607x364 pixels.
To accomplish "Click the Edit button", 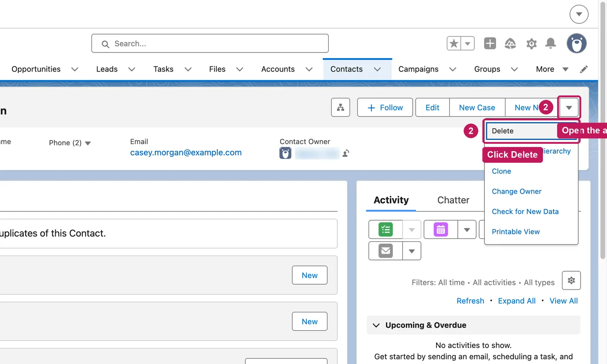I will pyautogui.click(x=432, y=107).
